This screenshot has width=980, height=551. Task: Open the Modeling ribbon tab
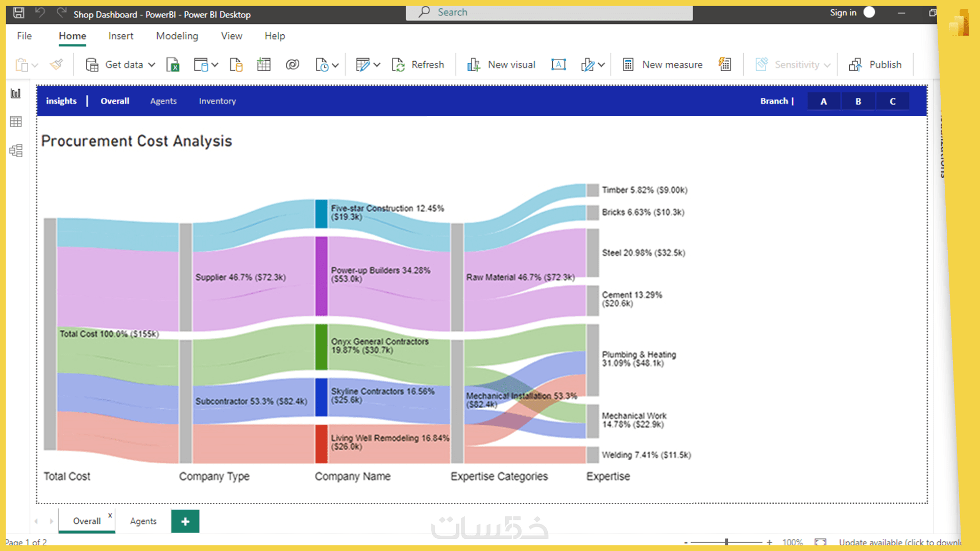(x=177, y=36)
